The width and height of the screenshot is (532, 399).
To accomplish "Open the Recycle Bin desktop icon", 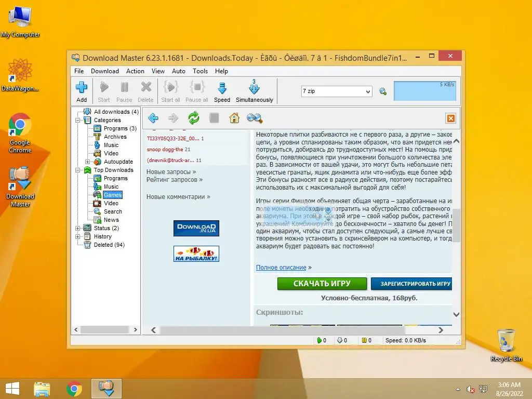I will click(506, 345).
